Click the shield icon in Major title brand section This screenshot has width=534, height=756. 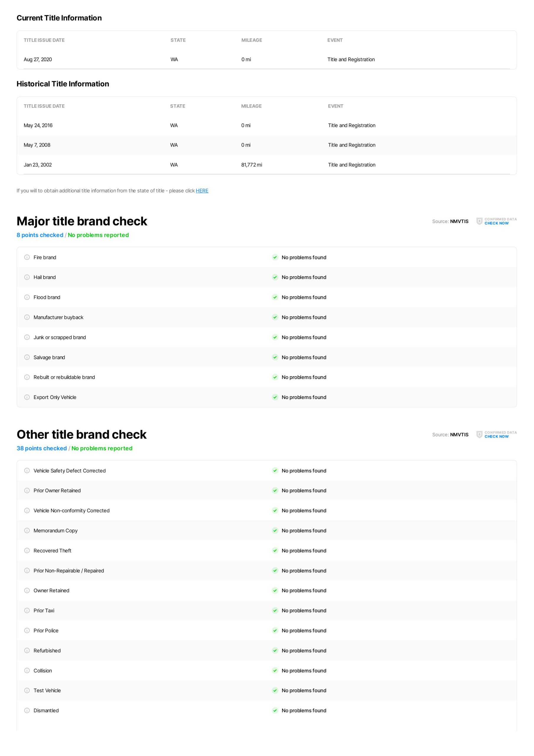pyautogui.click(x=479, y=221)
